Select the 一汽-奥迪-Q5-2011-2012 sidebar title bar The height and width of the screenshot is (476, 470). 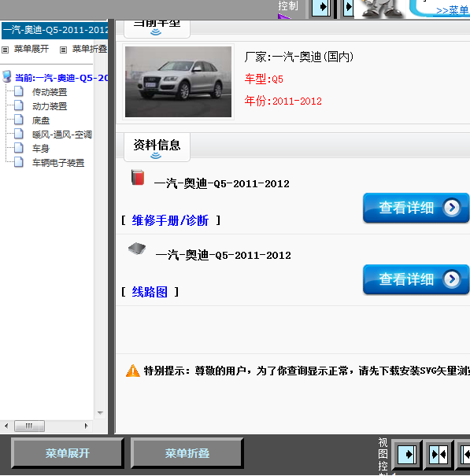(x=54, y=30)
